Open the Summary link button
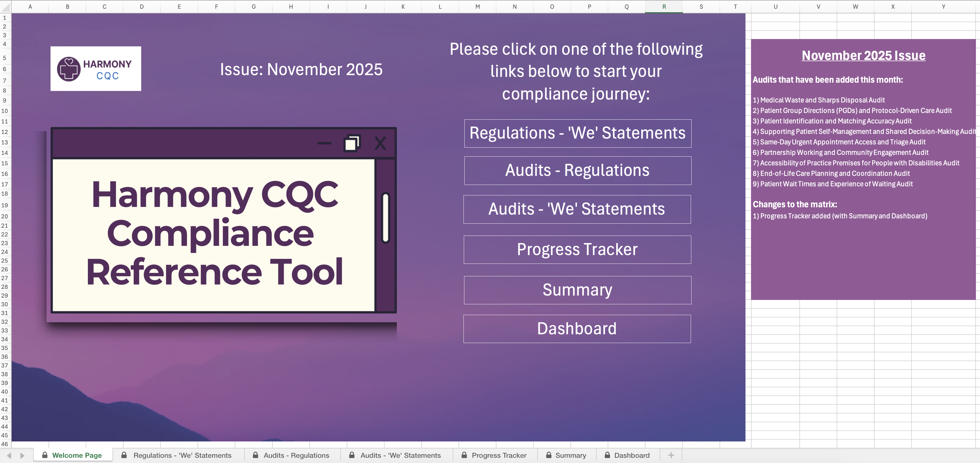Image resolution: width=980 pixels, height=463 pixels. (x=577, y=290)
